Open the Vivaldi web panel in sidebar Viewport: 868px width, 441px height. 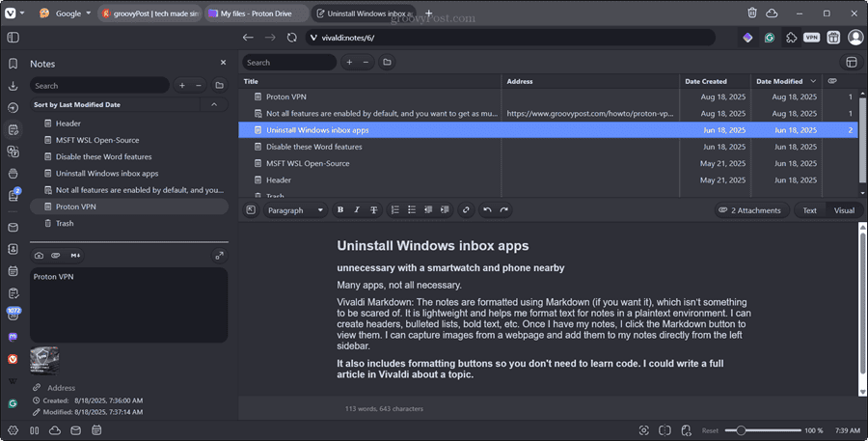(14, 359)
